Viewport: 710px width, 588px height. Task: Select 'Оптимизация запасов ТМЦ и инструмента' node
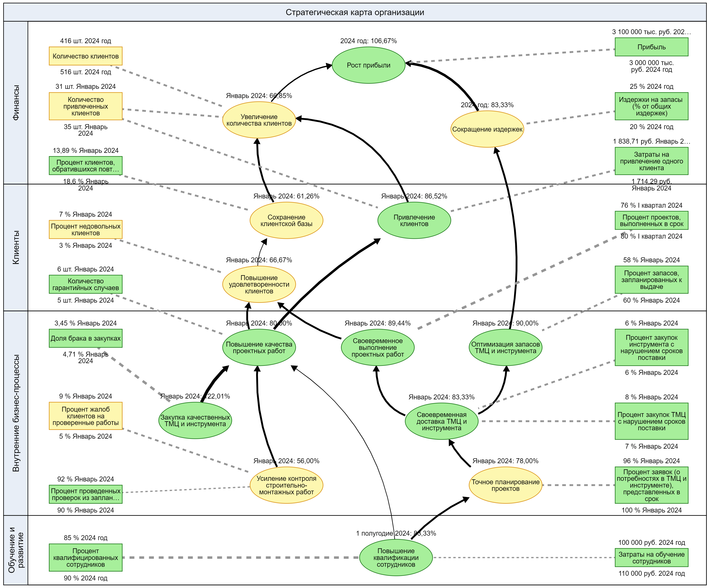[x=505, y=348]
